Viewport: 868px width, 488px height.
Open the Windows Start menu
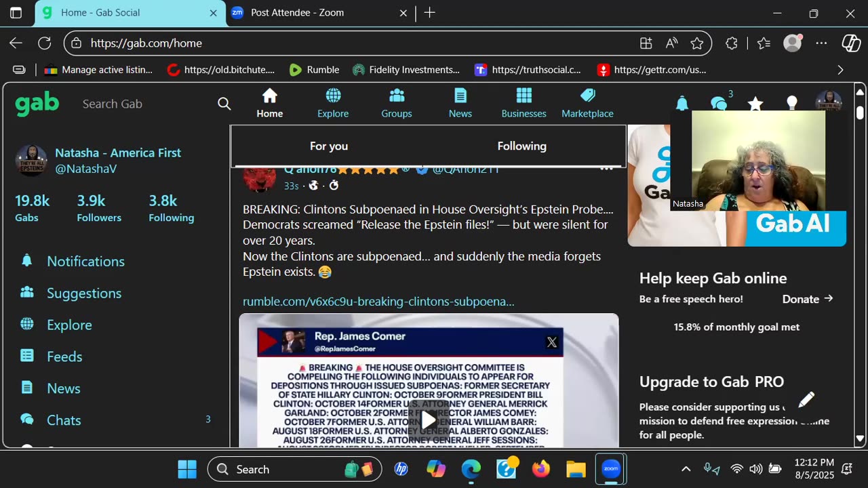(x=186, y=469)
